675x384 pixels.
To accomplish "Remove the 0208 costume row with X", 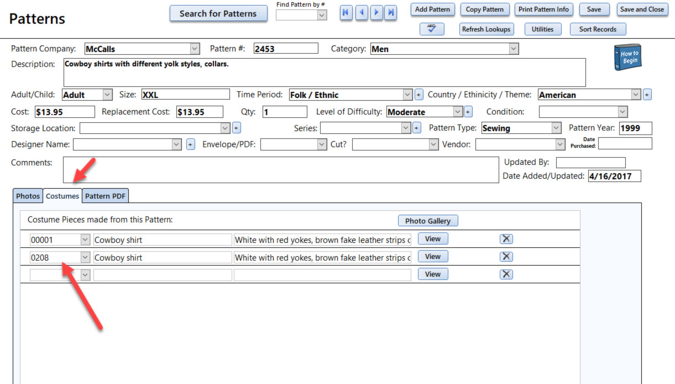I will [x=506, y=257].
